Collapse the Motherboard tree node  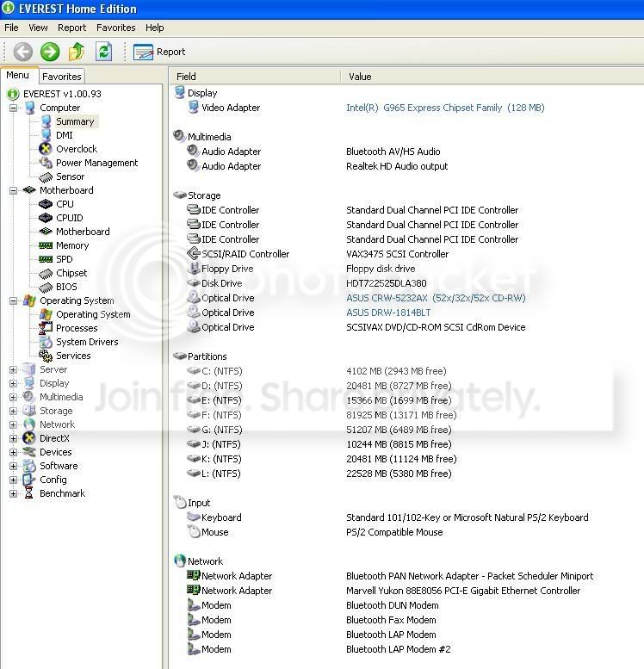pyautogui.click(x=13, y=191)
